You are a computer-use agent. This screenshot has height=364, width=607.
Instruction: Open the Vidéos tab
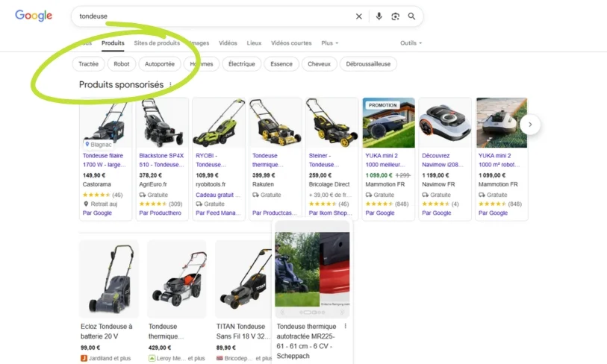pos(228,43)
